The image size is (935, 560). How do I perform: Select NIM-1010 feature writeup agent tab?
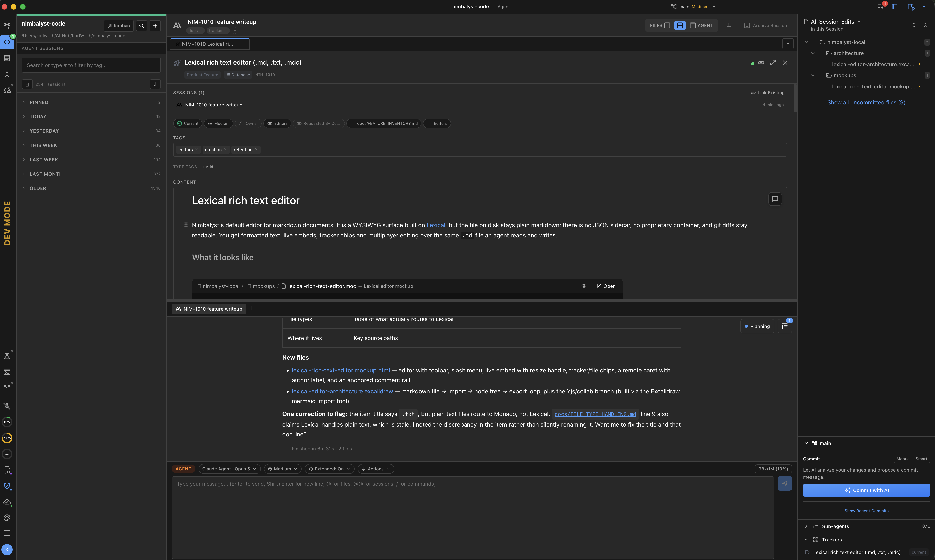(209, 309)
